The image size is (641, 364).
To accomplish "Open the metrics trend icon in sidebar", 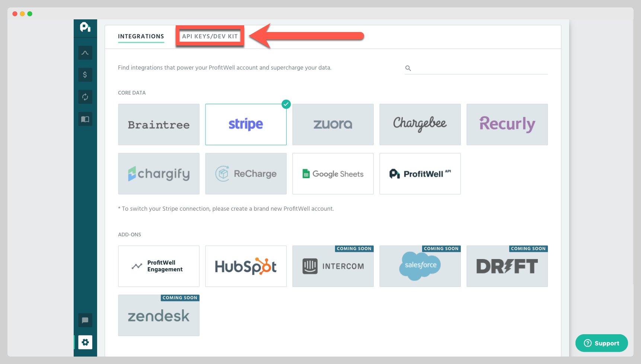I will pos(85,53).
